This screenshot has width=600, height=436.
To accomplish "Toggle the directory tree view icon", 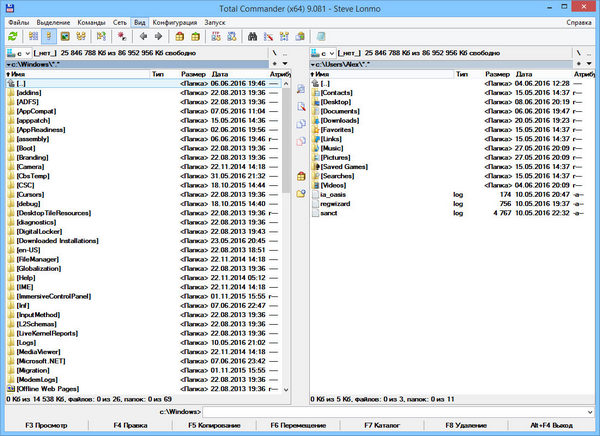I will pyautogui.click(x=80, y=35).
